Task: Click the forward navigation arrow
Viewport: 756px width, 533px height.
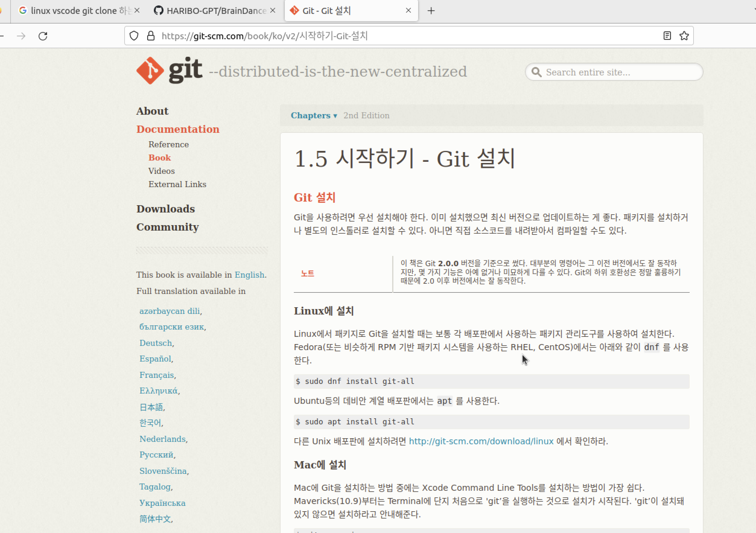Action: (x=21, y=36)
